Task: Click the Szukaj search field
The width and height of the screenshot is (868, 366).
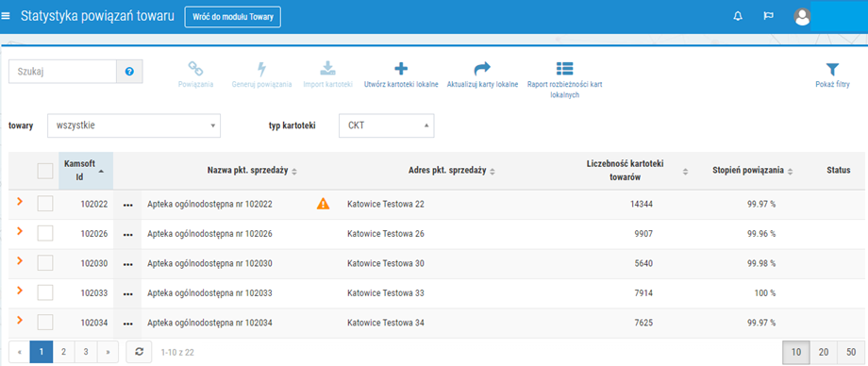Action: [x=62, y=72]
